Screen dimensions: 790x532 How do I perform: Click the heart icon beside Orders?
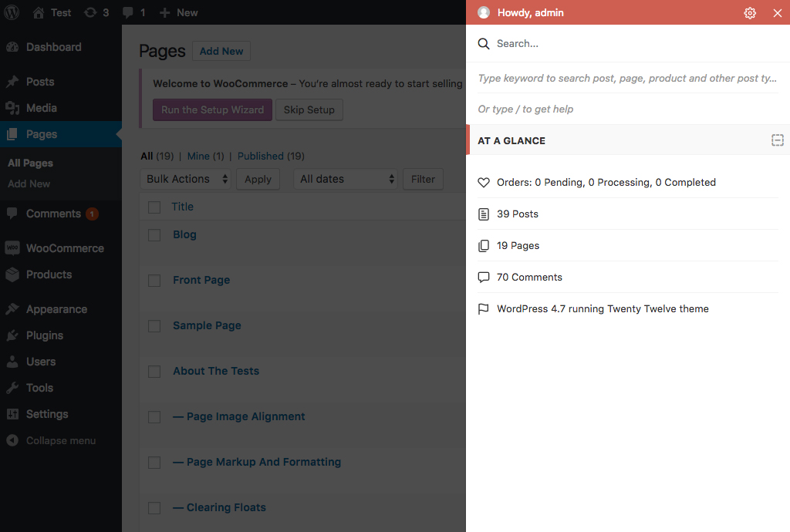(484, 183)
